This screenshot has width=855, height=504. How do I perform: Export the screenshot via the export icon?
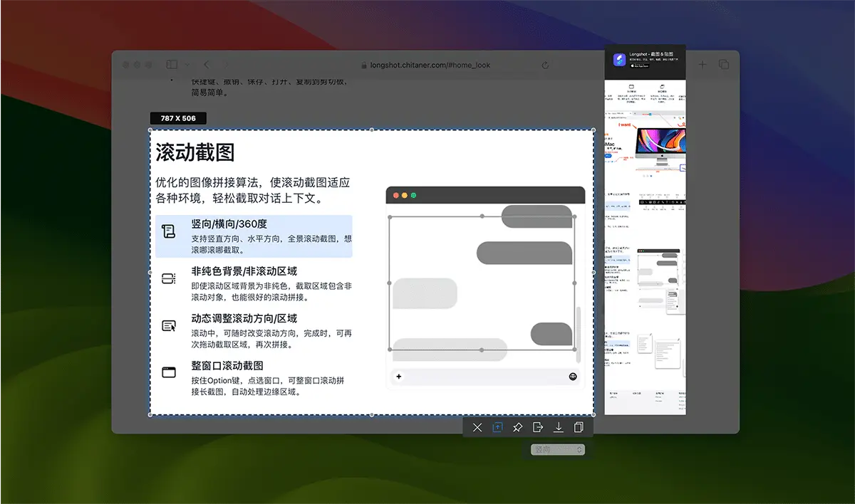pos(538,427)
